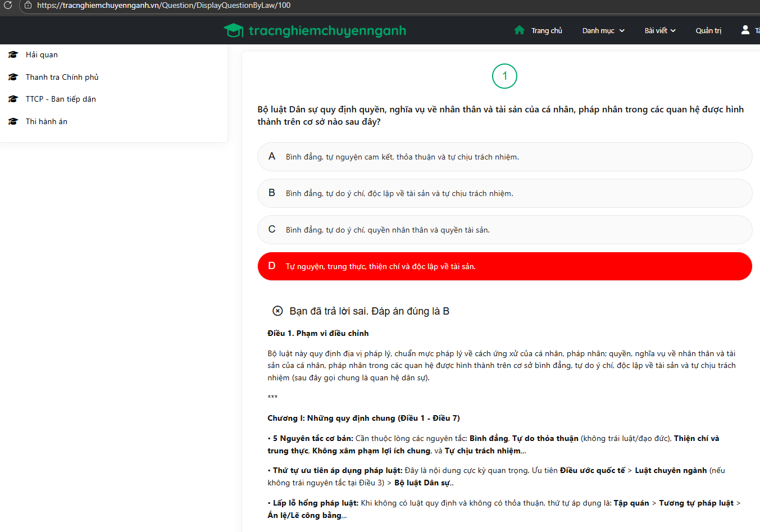Viewport: 760px width, 532px height.
Task: Click the browser reload icon
Action: pyautogui.click(x=8, y=5)
